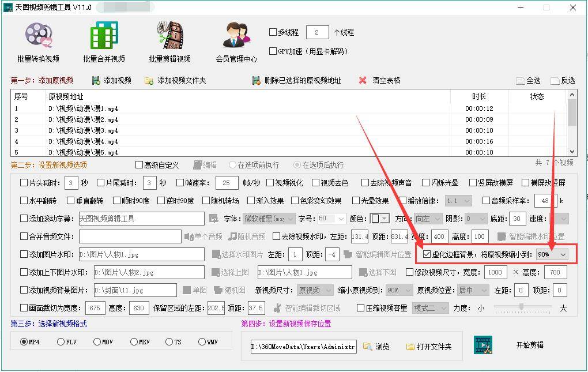
Task: Select the row D:\视频\动漫\漫1.mp4
Action: [289, 109]
